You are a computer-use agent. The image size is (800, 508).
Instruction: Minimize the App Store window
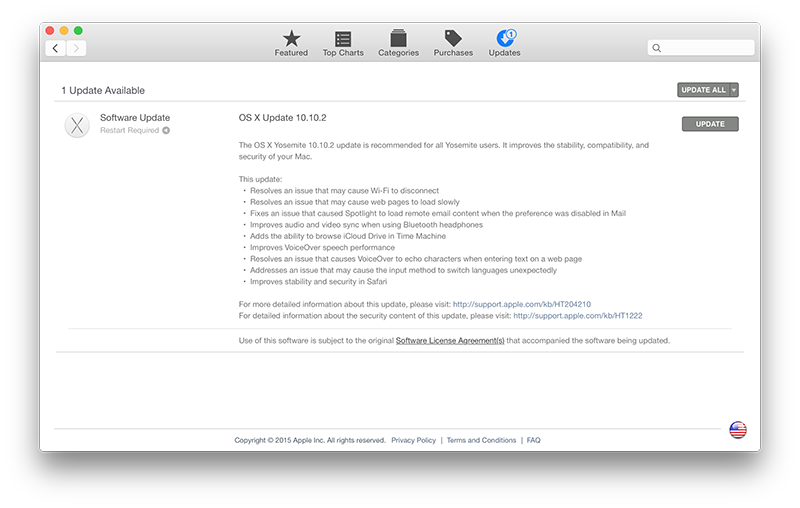pos(64,31)
